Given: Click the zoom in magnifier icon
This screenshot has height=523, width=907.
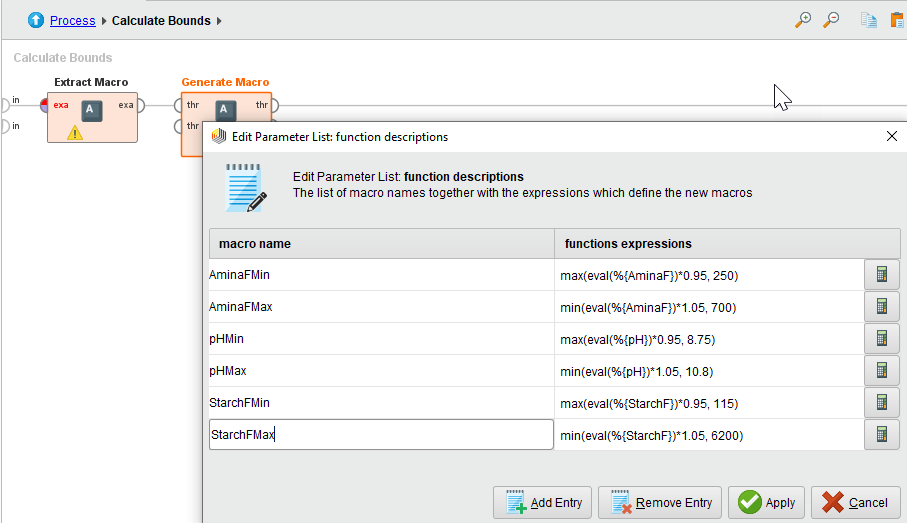Looking at the screenshot, I should point(802,20).
